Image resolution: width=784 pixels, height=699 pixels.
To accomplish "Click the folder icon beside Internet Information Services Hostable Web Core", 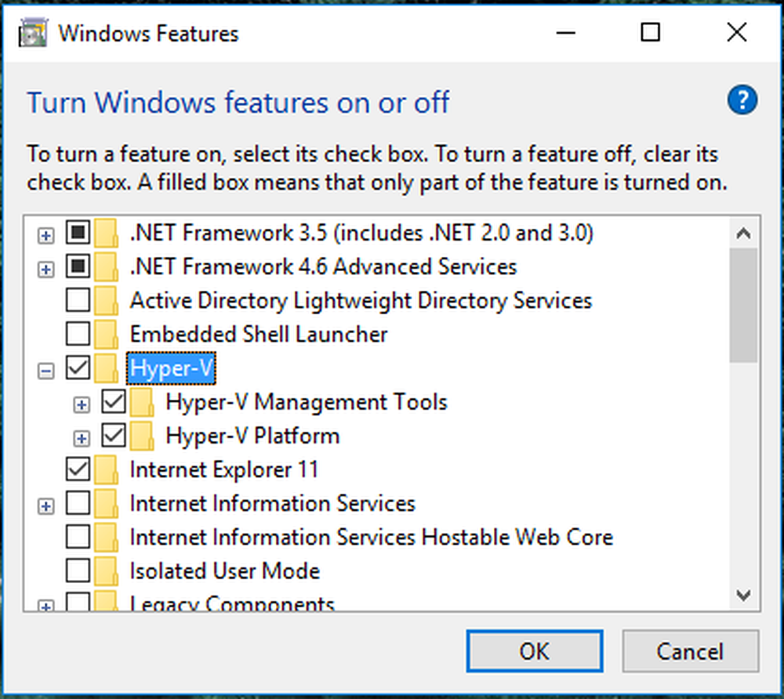I will pos(107,537).
